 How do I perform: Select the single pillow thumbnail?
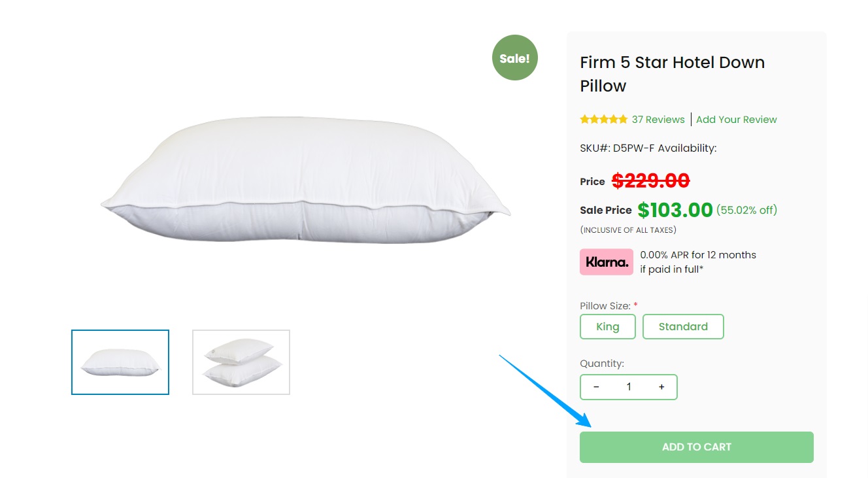[120, 362]
